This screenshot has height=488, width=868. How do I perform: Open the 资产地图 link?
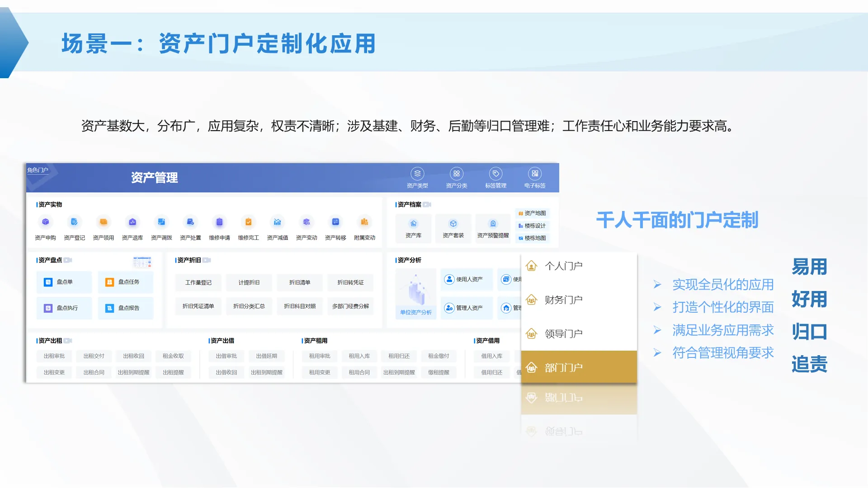click(x=532, y=213)
